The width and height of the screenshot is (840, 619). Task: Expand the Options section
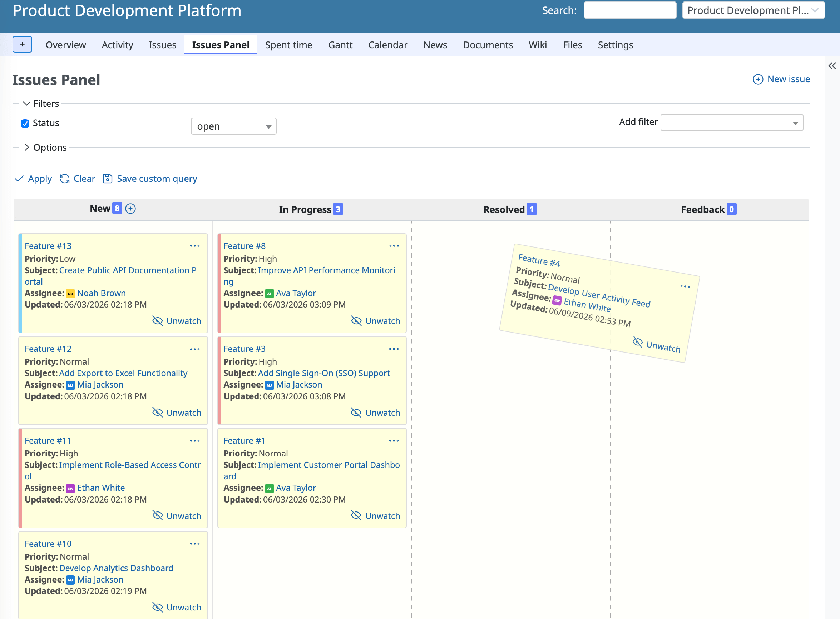(45, 147)
